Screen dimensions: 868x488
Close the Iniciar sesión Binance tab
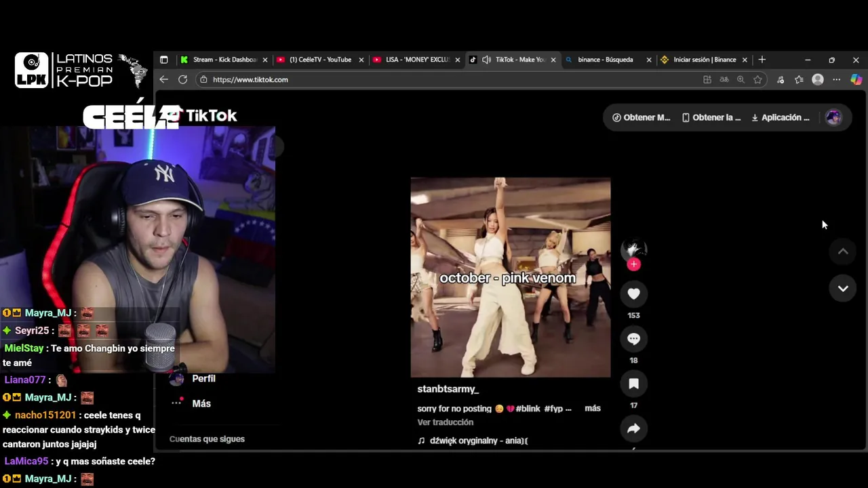[x=745, y=60]
